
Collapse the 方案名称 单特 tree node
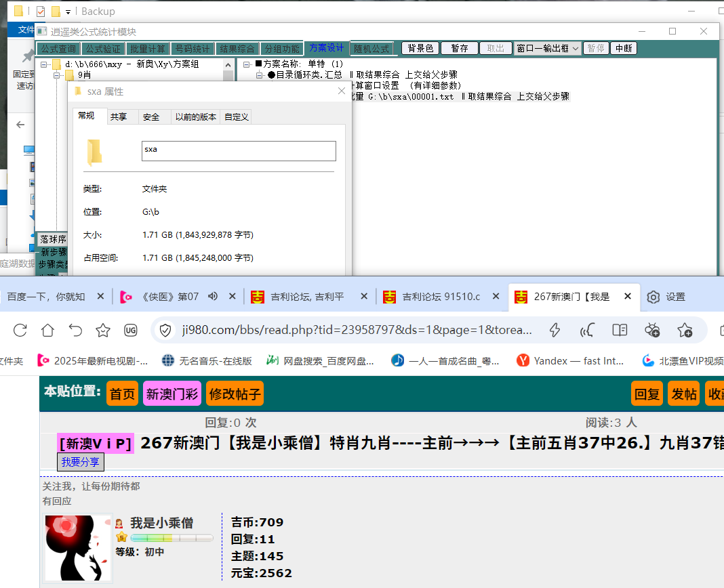(x=247, y=64)
